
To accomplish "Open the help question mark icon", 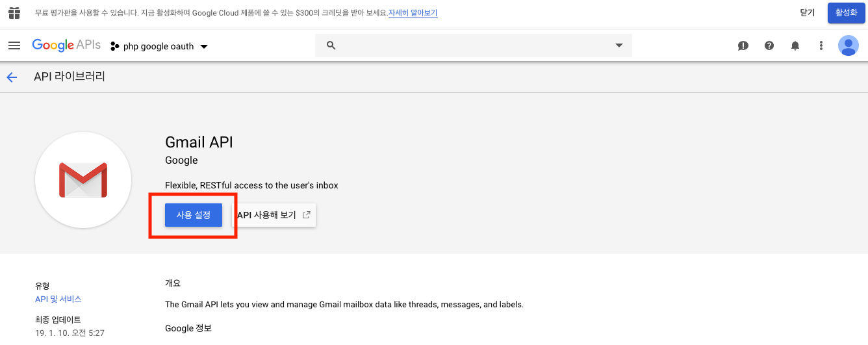I will point(769,45).
